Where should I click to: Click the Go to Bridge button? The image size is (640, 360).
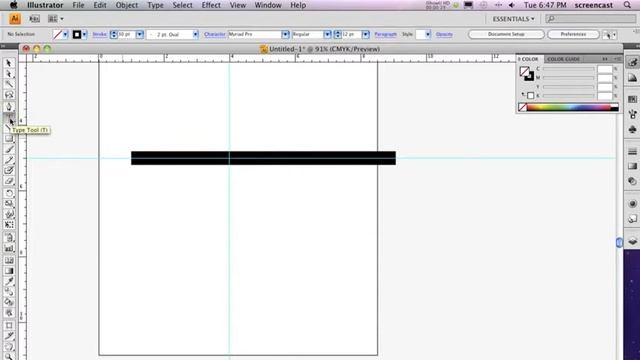click(x=35, y=19)
